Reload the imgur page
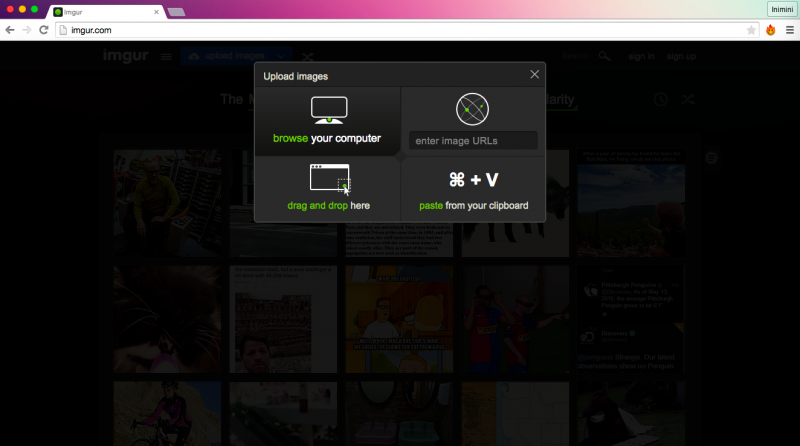Screen dimensions: 800x446 click(44, 30)
